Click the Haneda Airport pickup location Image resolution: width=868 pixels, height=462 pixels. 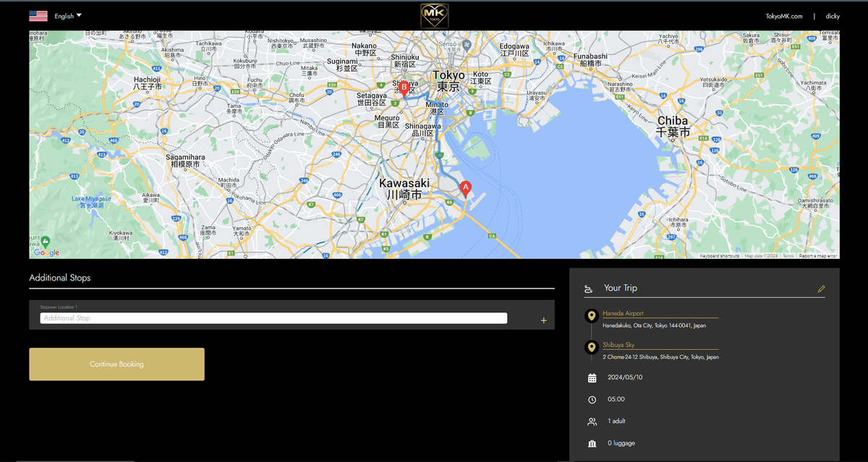[623, 314]
